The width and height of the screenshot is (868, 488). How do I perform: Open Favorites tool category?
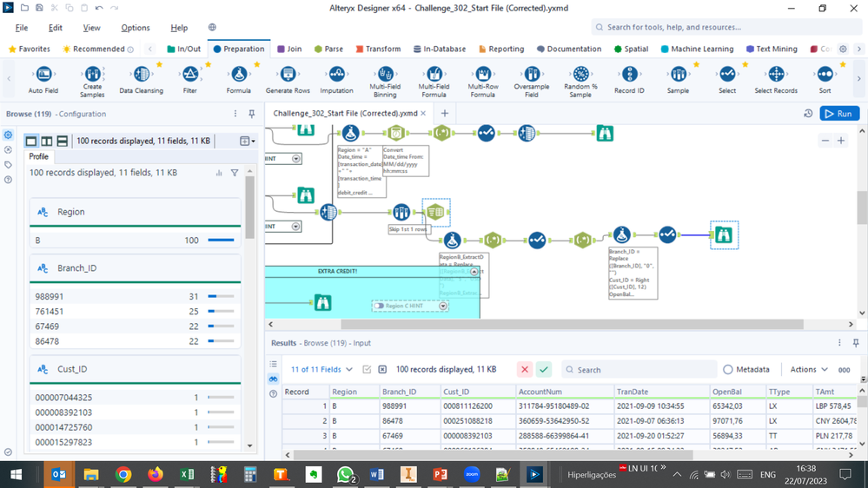30,49
